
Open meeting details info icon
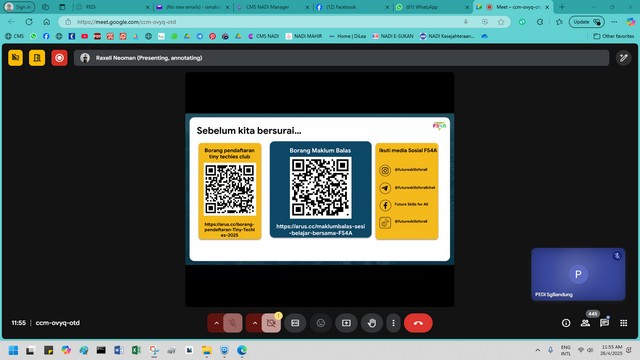tap(566, 323)
